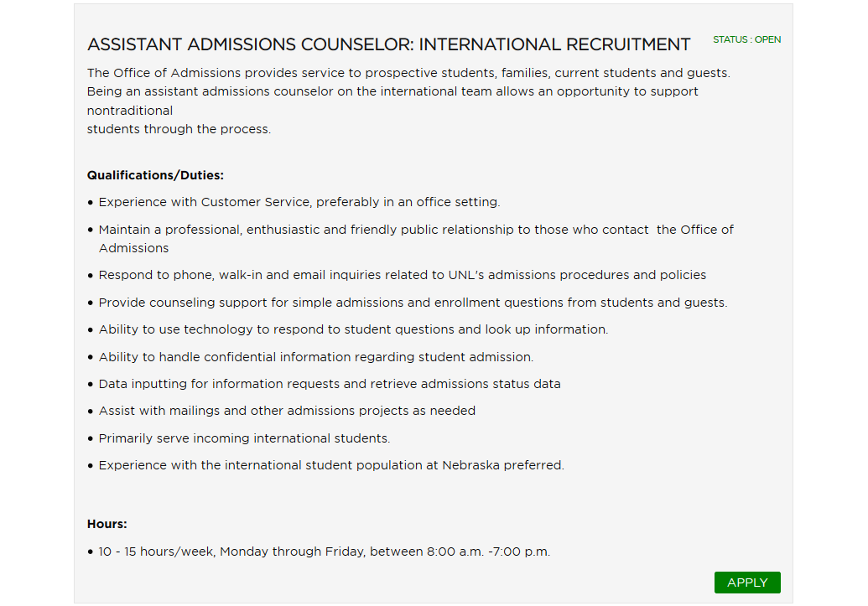Click the serve incoming international students bullet
868x606 pixels.
point(244,438)
